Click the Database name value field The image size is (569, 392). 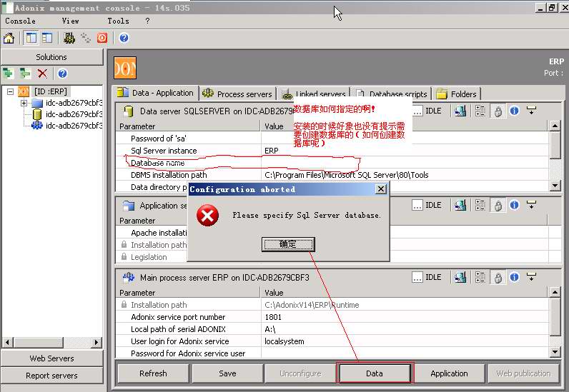[x=404, y=163]
